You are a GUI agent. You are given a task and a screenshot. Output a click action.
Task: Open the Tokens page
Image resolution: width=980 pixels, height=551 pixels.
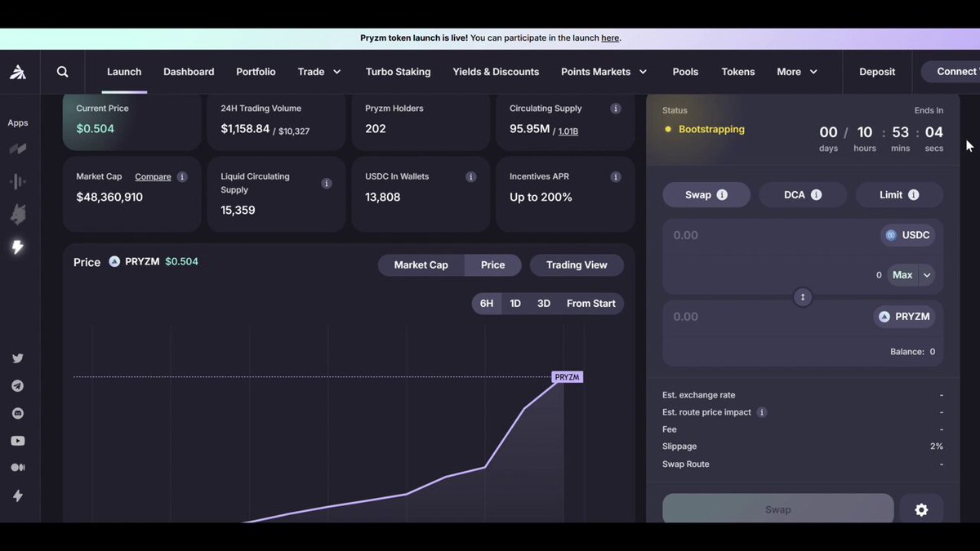point(738,72)
